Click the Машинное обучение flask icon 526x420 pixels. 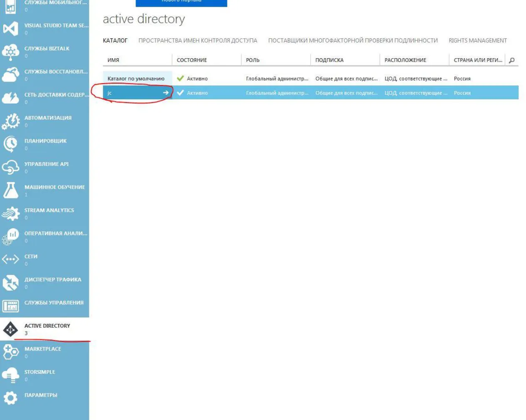click(x=10, y=190)
